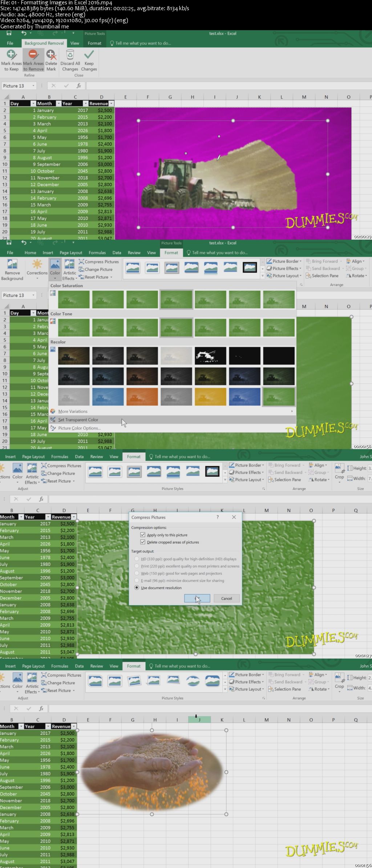Image resolution: width=372 pixels, height=868 pixels.
Task: Click Compress Pictures in the oval wheat frame ribbon
Action: [x=61, y=675]
